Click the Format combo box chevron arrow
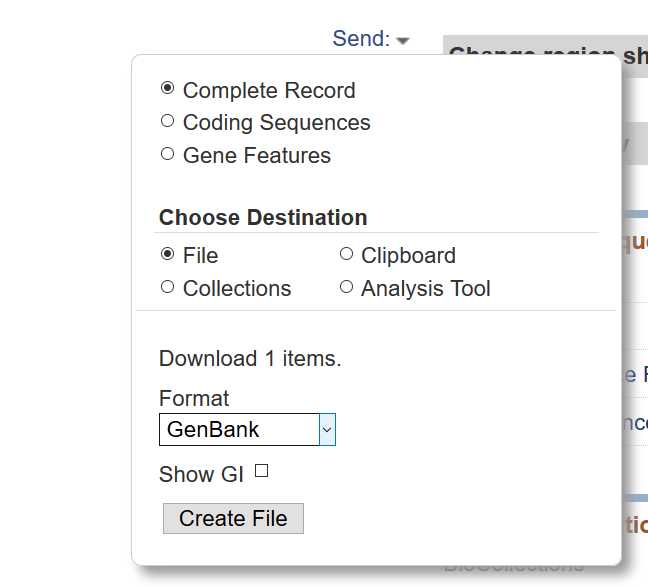 (327, 429)
